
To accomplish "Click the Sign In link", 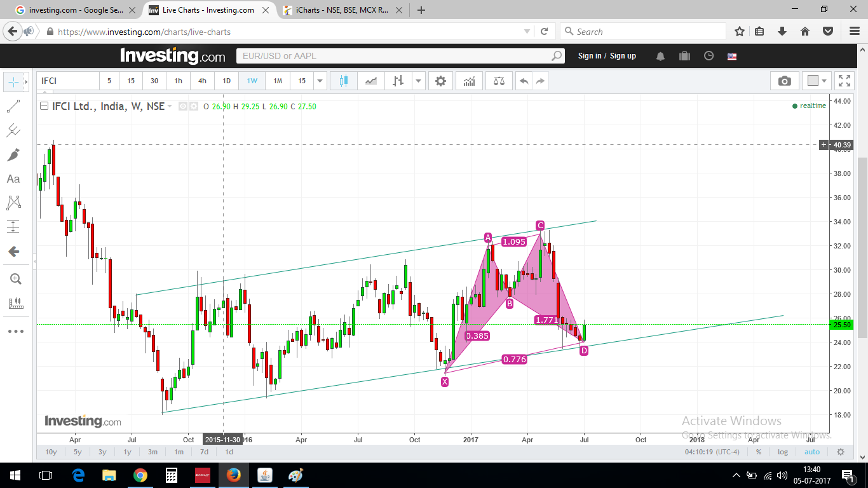I will tap(590, 56).
